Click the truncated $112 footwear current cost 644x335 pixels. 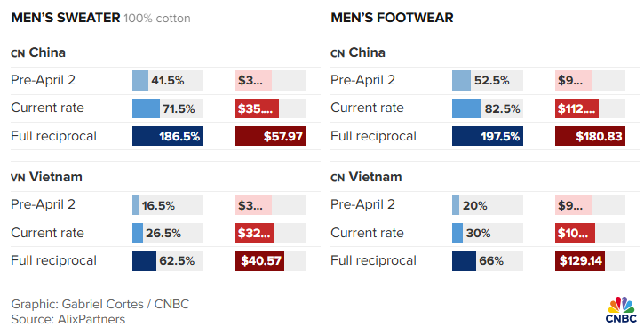point(576,108)
